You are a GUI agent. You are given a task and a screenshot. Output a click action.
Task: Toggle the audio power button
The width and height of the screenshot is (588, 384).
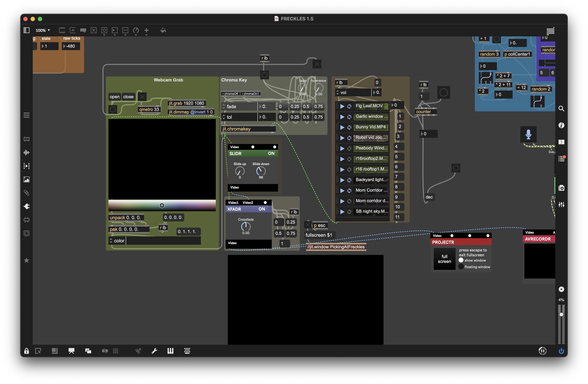pos(561,351)
